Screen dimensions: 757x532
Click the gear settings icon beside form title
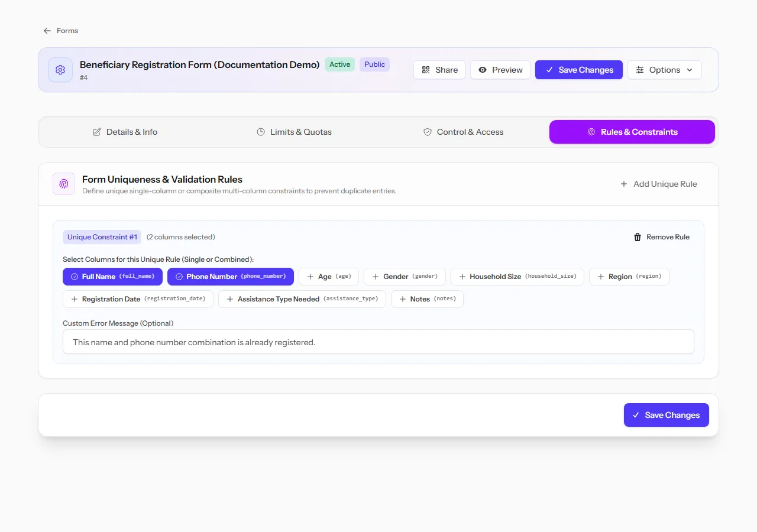[60, 70]
